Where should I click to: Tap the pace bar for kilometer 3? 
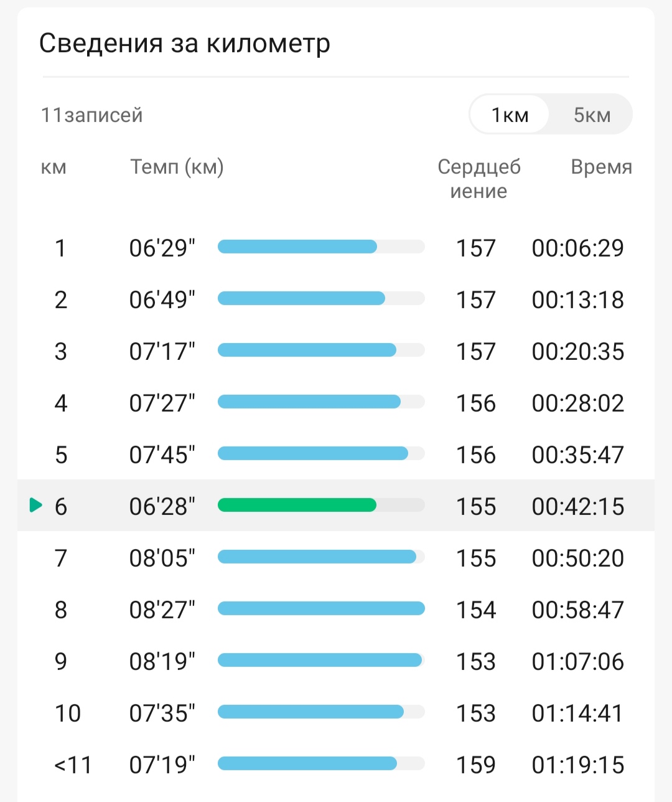point(321,350)
